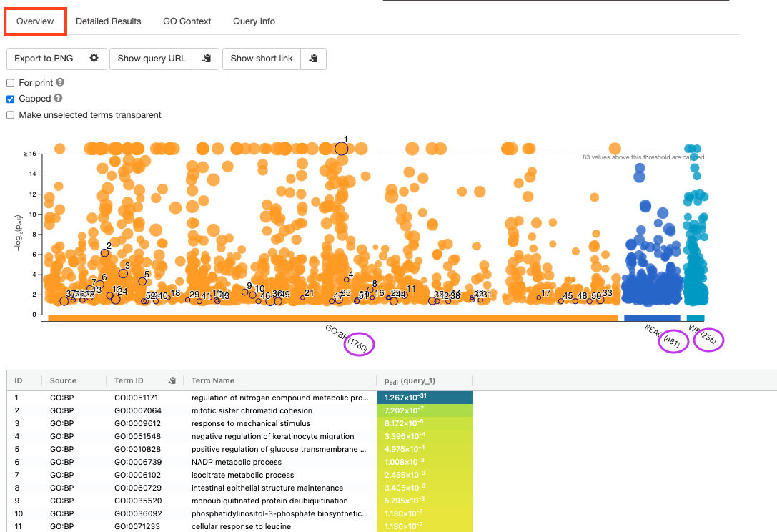The width and height of the screenshot is (777, 532).
Task: Copy query URL with clipboard icon
Action: tap(207, 59)
